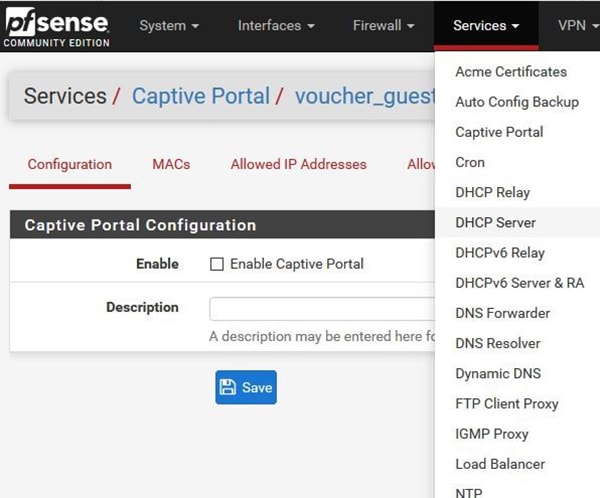
Task: Collapse the Services dropdown menu
Action: click(485, 25)
